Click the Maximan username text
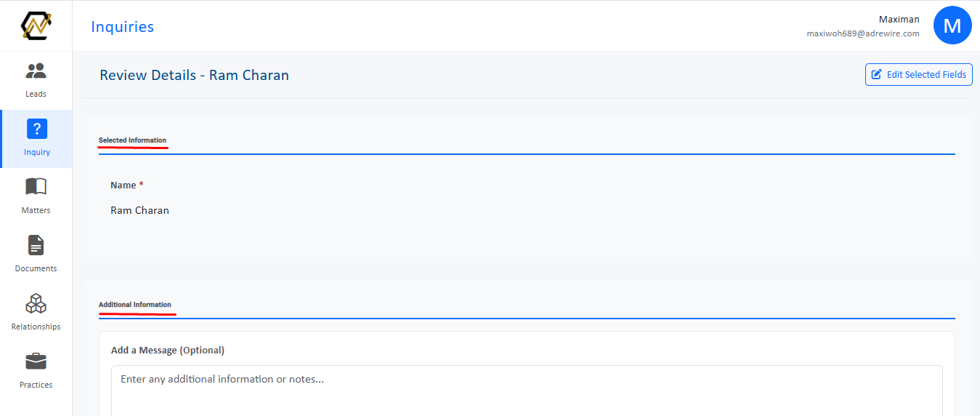Viewport: 980px width, 416px height. click(x=899, y=20)
